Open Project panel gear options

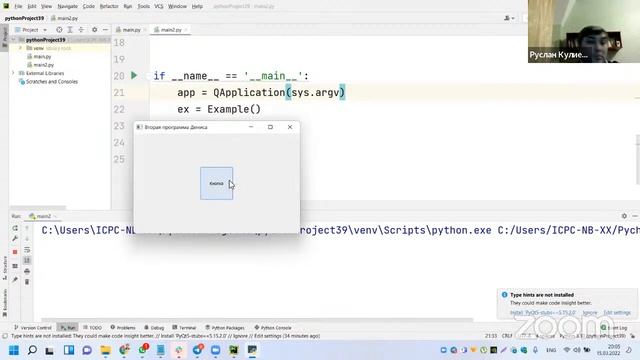pos(95,30)
